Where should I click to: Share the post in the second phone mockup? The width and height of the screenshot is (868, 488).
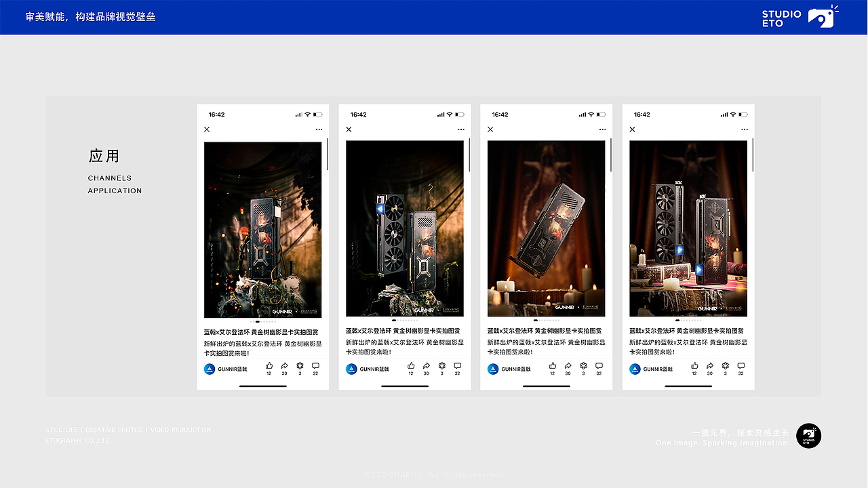click(x=427, y=365)
